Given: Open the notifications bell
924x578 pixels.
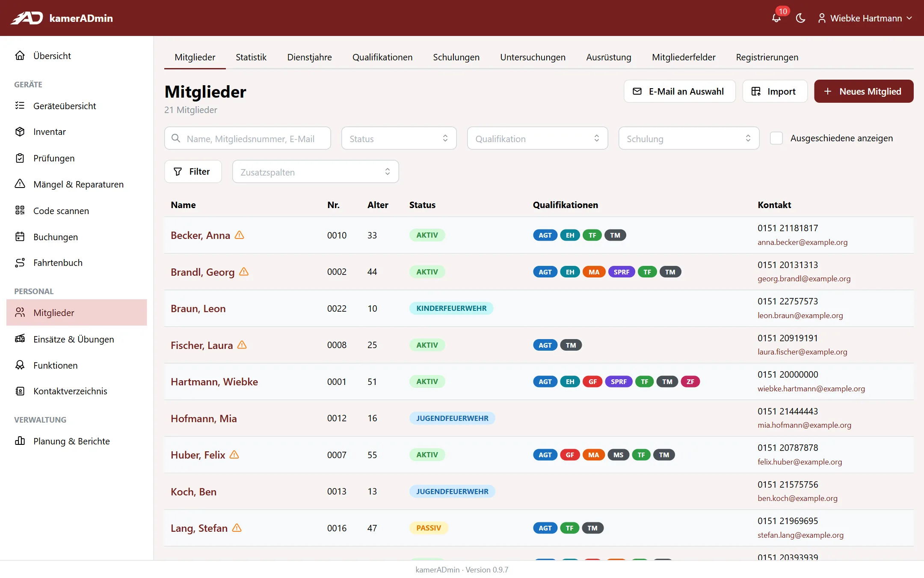Looking at the screenshot, I should pos(776,18).
